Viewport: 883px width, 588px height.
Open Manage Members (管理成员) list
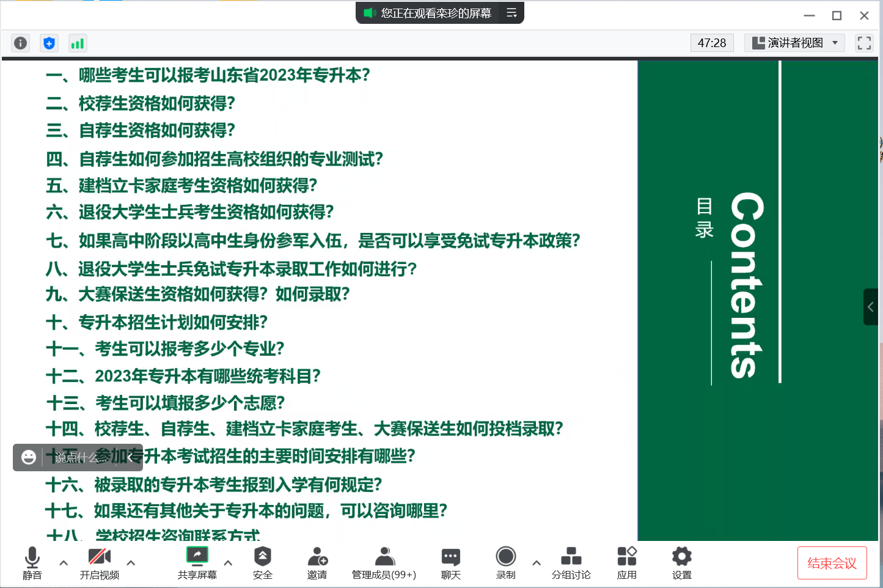tap(384, 562)
